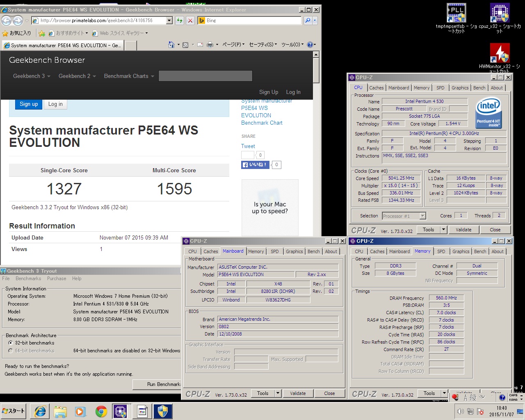The height and width of the screenshot is (420, 525).
Task: Click the Internet Explorer forward arrow
Action: pyautogui.click(x=18, y=20)
